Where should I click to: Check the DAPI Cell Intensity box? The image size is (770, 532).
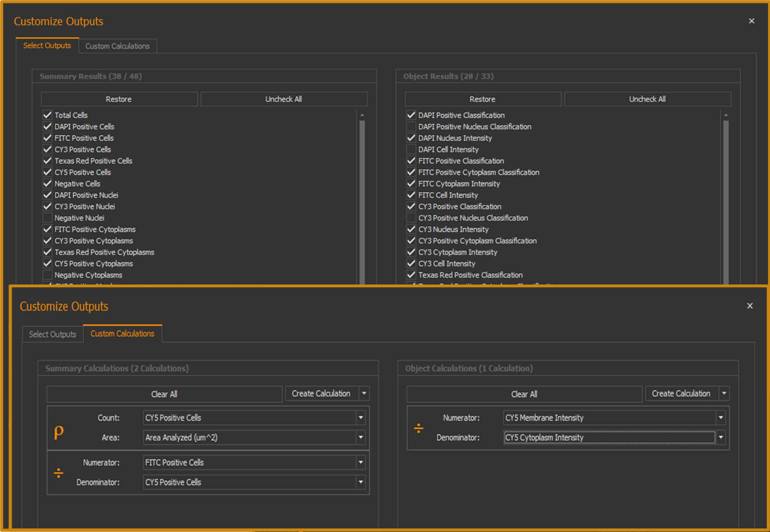[x=411, y=149]
